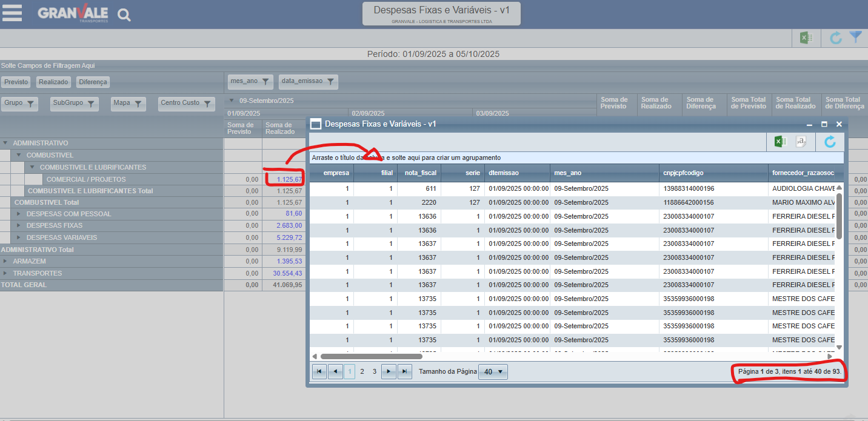This screenshot has width=868, height=421.
Task: Sort by the nota_fiscal column header
Action: tap(419, 173)
